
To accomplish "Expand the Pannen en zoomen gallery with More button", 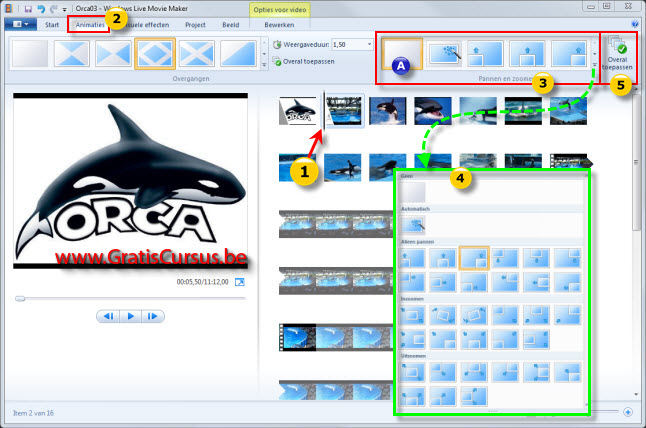I will [x=595, y=65].
